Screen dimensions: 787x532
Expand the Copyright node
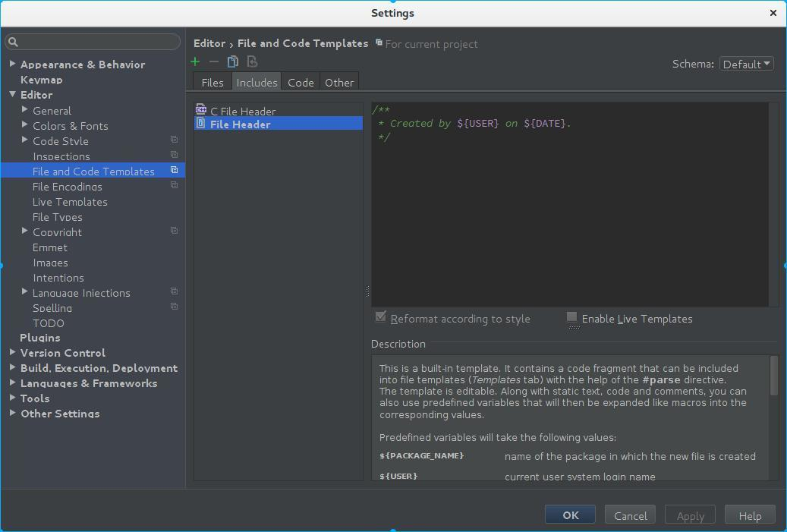24,231
